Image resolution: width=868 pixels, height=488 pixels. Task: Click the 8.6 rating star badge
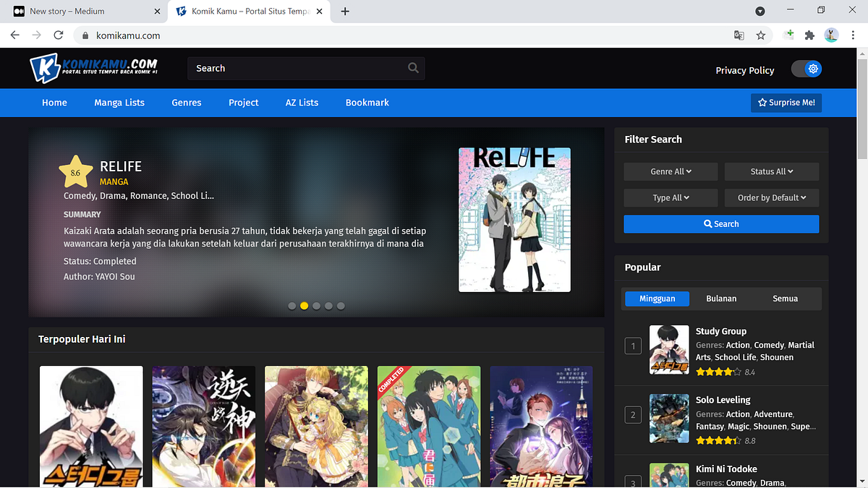[x=76, y=172]
